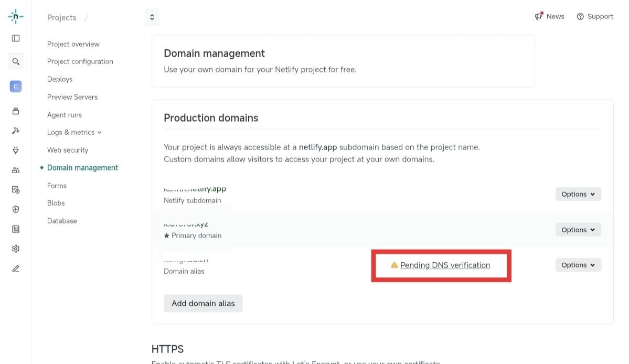Viewport: 629px width, 364px height.
Task: Open Project configuration page
Action: pyautogui.click(x=80, y=61)
